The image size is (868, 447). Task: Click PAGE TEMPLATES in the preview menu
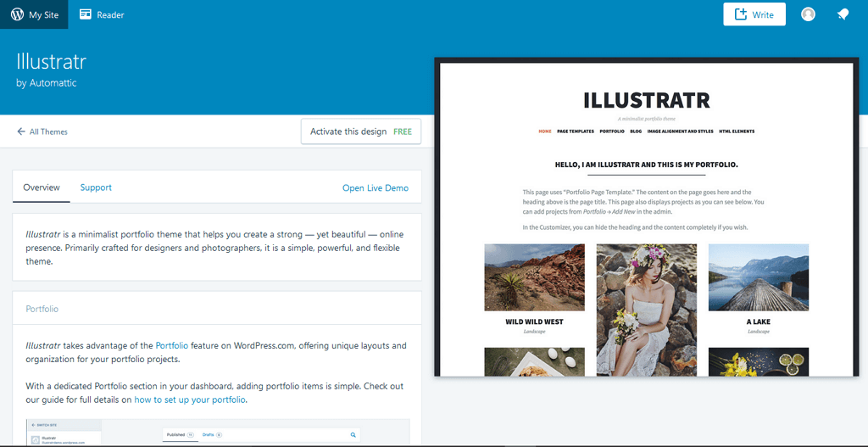click(576, 131)
